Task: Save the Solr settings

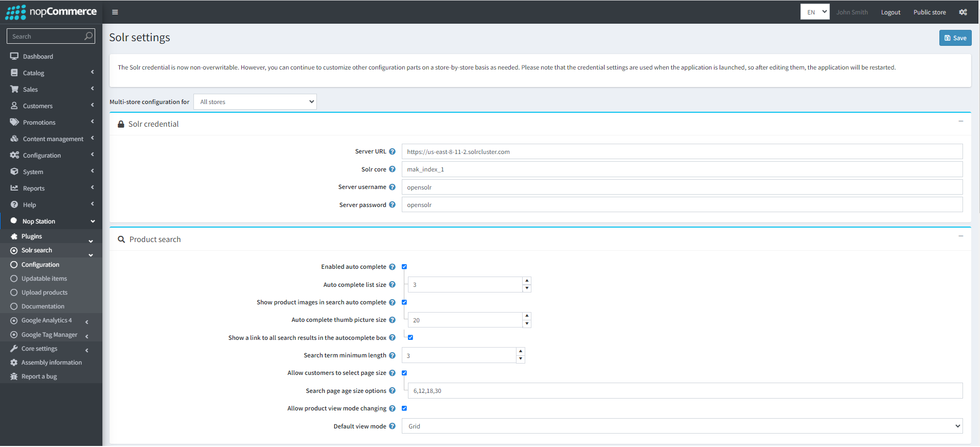Action: (x=955, y=38)
